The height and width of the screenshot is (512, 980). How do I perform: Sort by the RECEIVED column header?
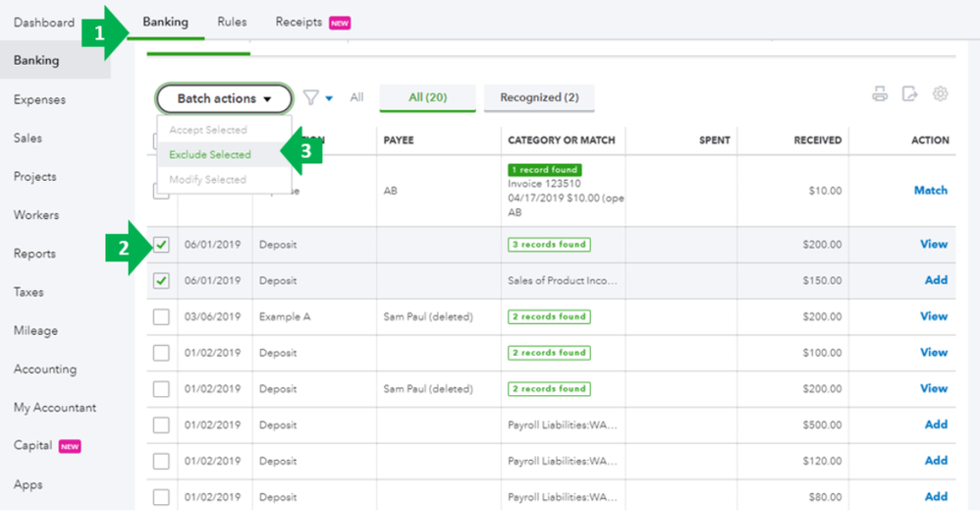coord(817,141)
